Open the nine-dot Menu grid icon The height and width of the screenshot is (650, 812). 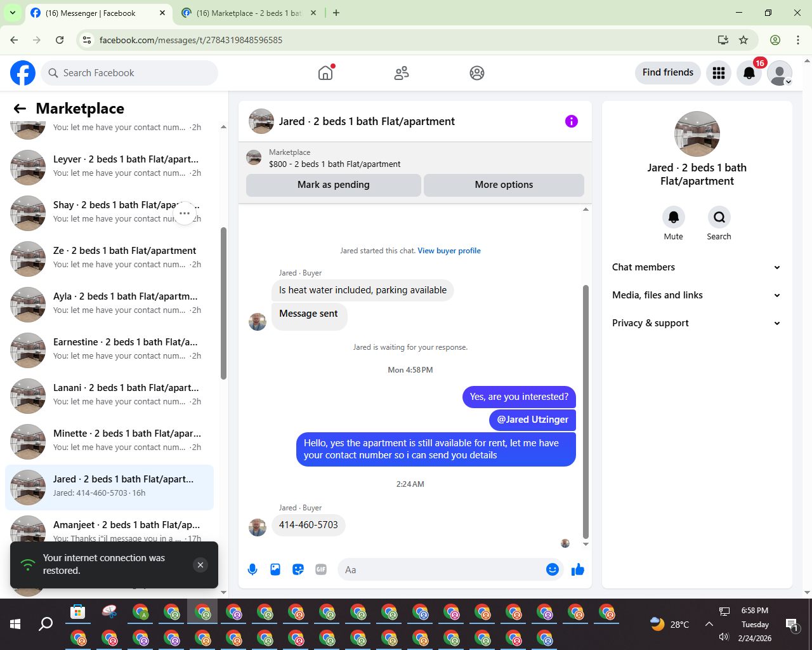[719, 73]
